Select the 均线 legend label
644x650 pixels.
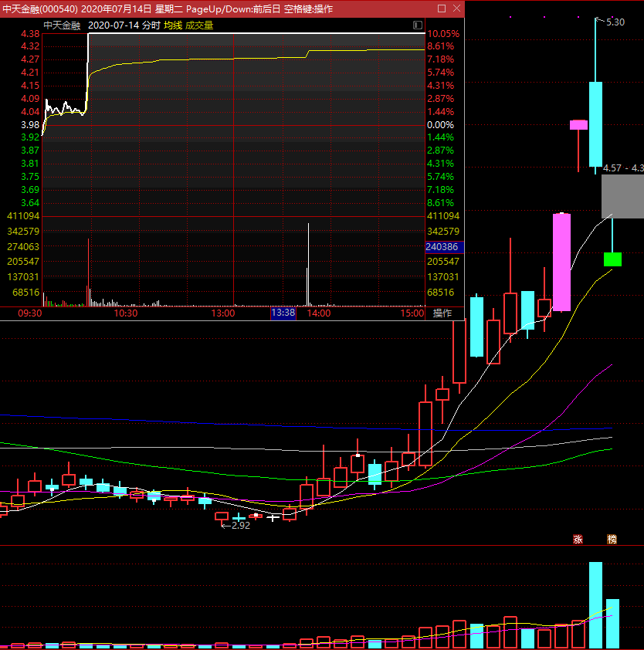pos(172,25)
